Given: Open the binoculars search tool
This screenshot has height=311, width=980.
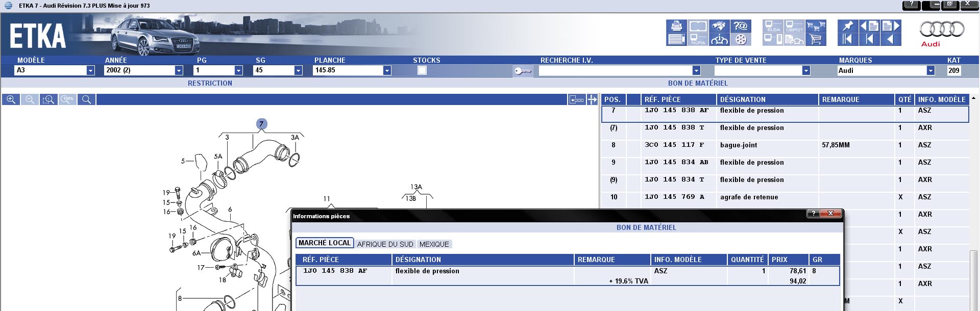Looking at the screenshot, I should [719, 26].
